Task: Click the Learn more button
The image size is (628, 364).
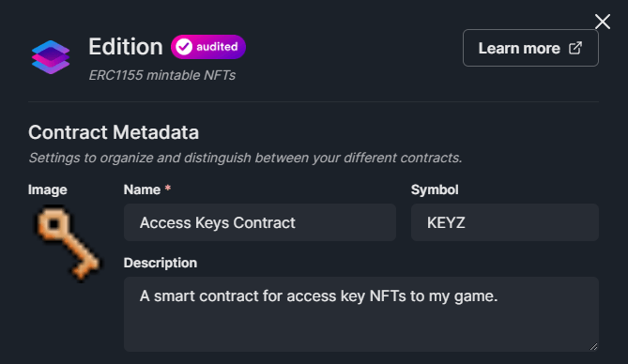Action: pos(530,48)
